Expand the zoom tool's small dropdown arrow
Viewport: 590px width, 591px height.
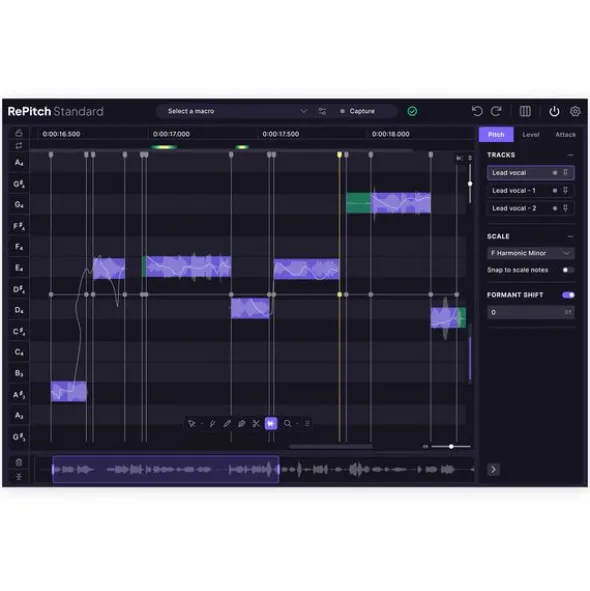click(297, 424)
